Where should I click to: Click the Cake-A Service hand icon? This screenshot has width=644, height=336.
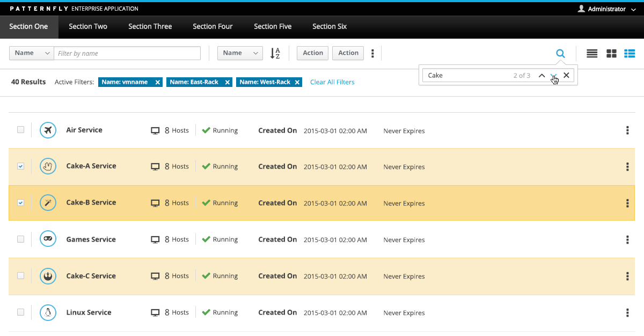point(48,166)
